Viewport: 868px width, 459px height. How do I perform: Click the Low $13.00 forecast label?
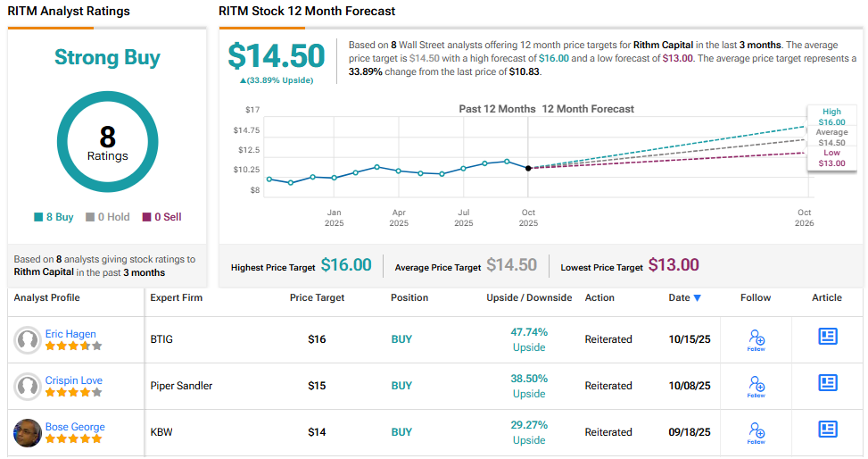(831, 158)
